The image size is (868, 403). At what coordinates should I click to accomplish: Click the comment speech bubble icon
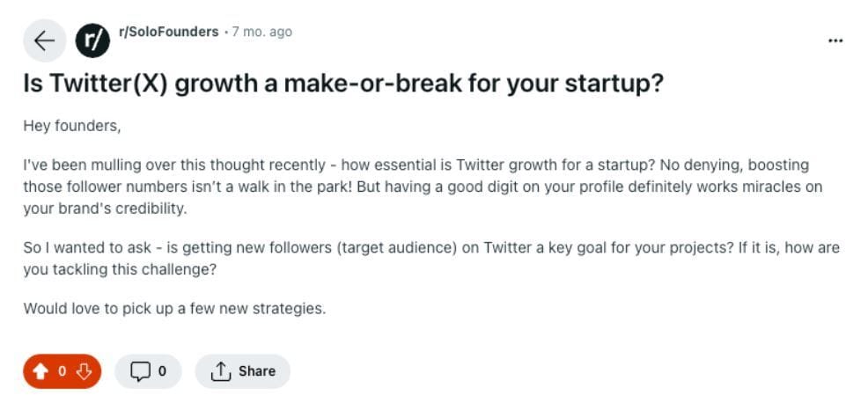(141, 371)
